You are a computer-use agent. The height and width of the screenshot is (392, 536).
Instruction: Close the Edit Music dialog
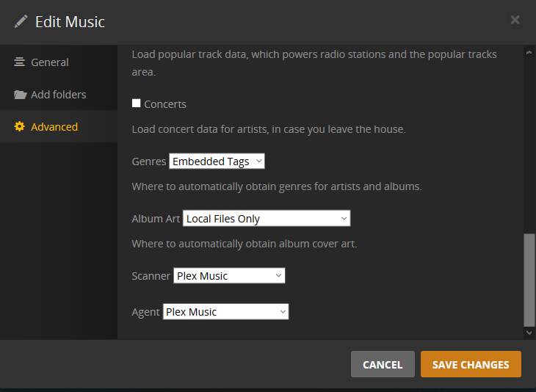(x=515, y=20)
